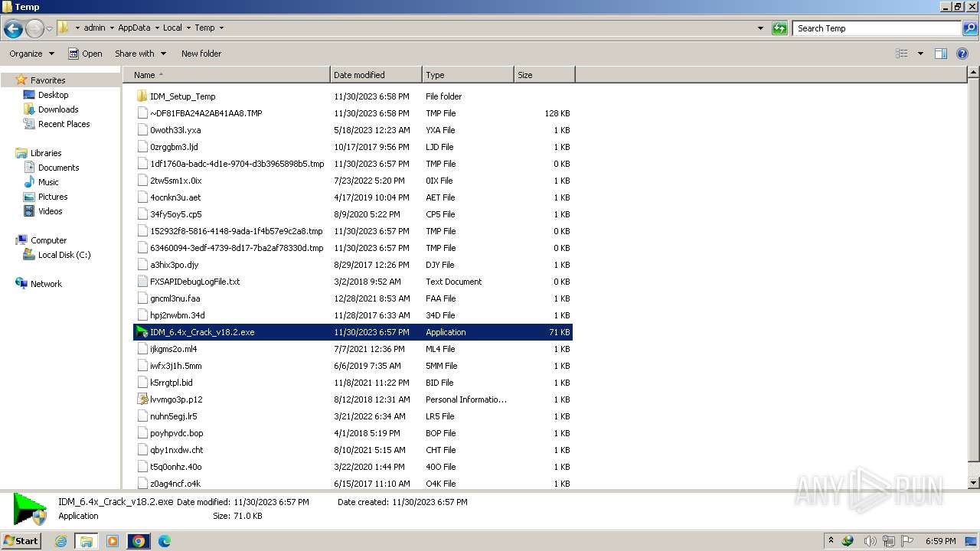Click the Get help icon

tap(963, 54)
